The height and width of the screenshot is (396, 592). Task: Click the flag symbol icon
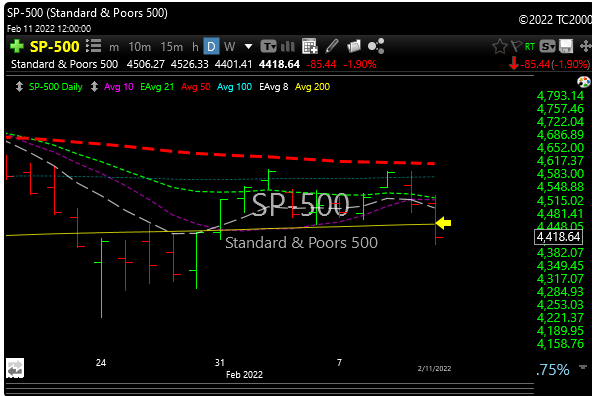[x=516, y=46]
